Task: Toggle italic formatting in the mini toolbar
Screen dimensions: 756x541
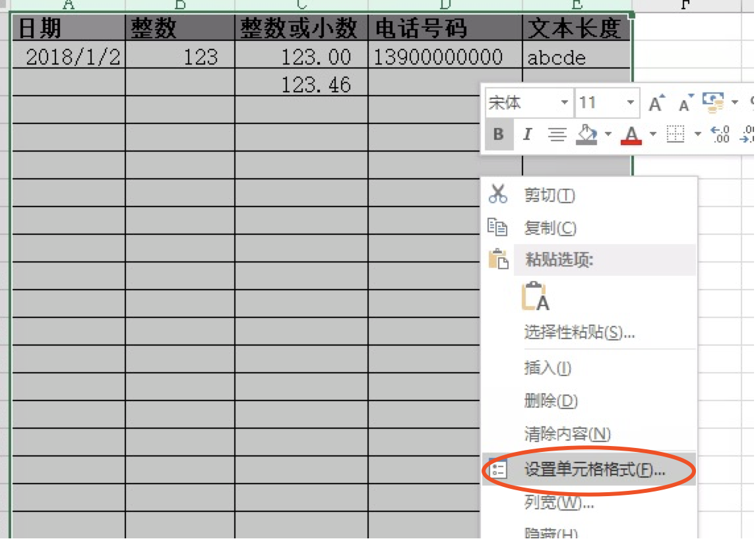Action: (x=527, y=135)
